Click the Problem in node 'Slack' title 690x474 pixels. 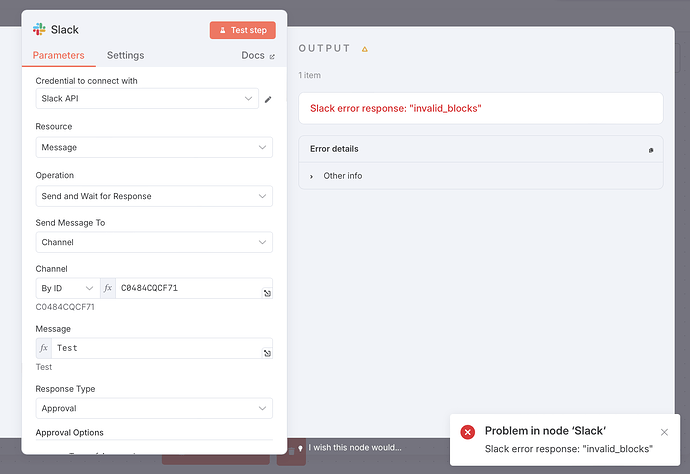[x=545, y=431]
